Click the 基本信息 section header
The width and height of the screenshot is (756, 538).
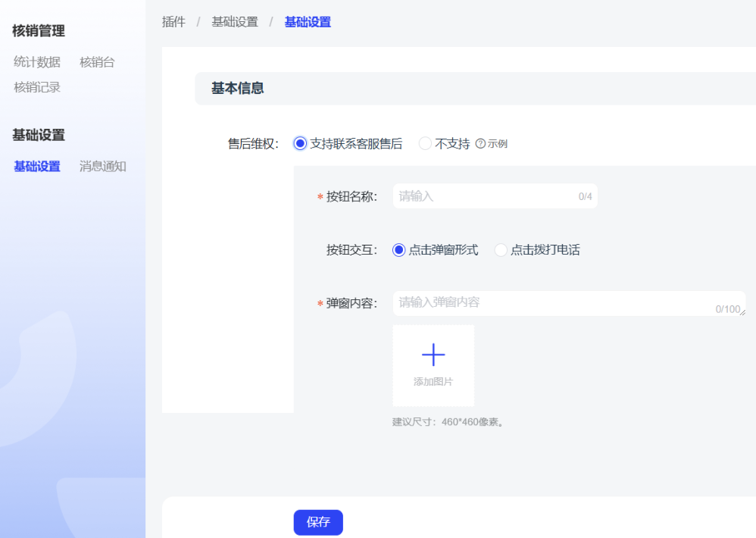[238, 88]
